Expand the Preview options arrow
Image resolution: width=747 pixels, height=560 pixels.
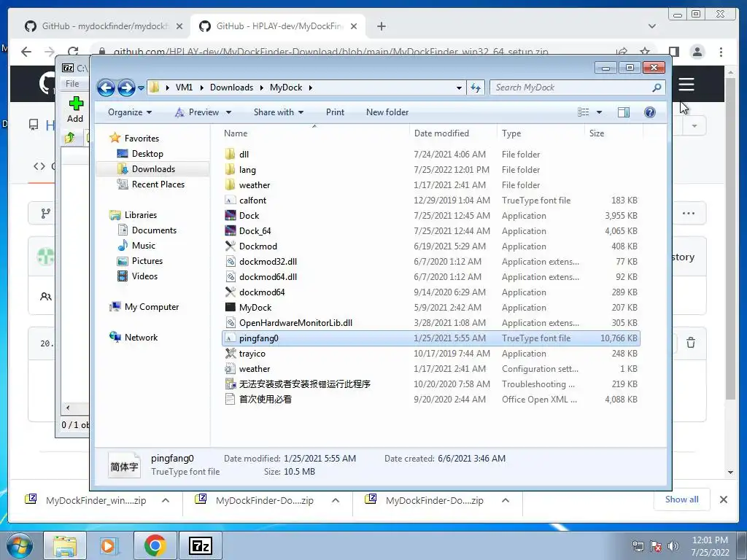click(x=228, y=113)
